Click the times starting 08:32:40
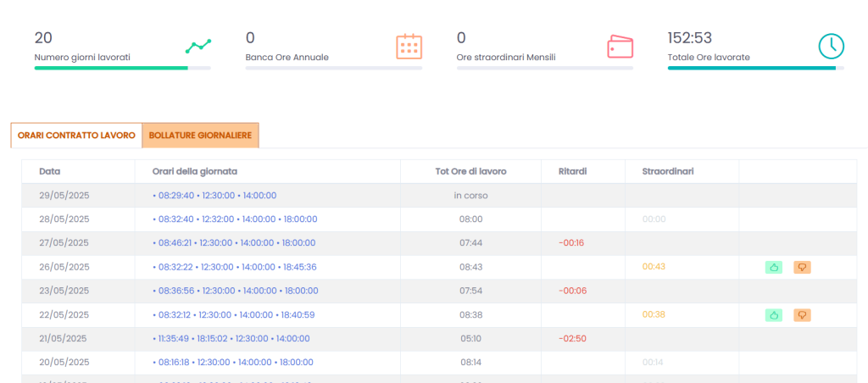The height and width of the screenshot is (383, 868). [x=235, y=219]
